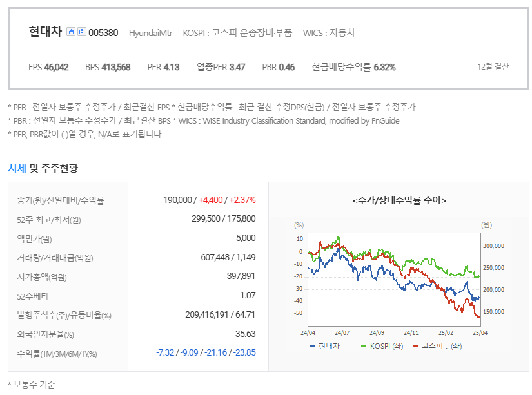Image resolution: width=532 pixels, height=395 pixels.
Task: Click WICS : 자동차 classification
Action: [x=329, y=33]
